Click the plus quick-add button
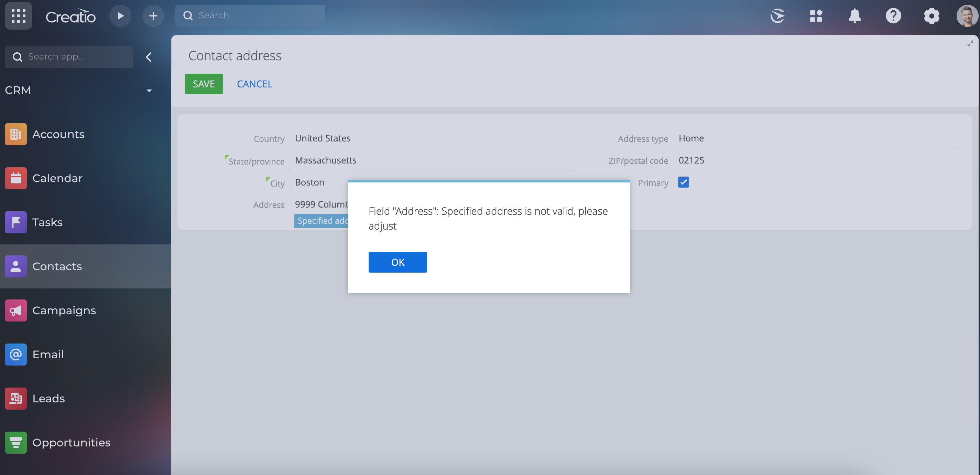Image resolution: width=980 pixels, height=475 pixels. tap(153, 15)
